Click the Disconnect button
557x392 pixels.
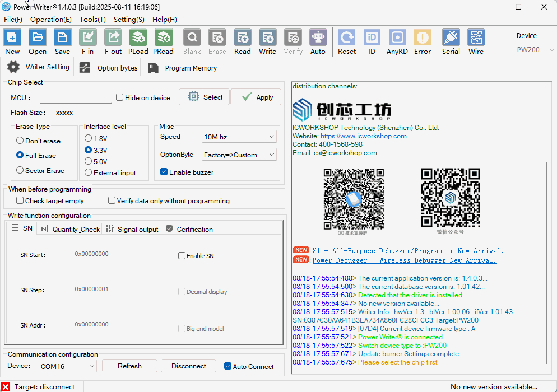(189, 366)
